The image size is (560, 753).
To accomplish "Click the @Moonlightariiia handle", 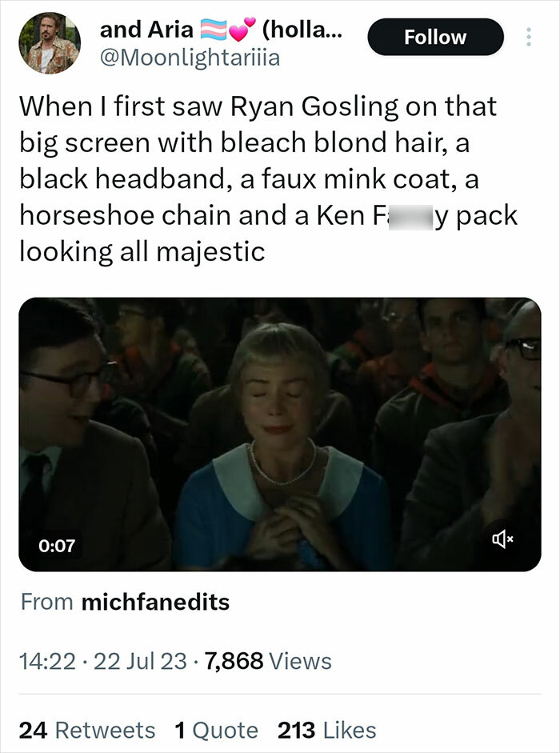I will pos(191,58).
